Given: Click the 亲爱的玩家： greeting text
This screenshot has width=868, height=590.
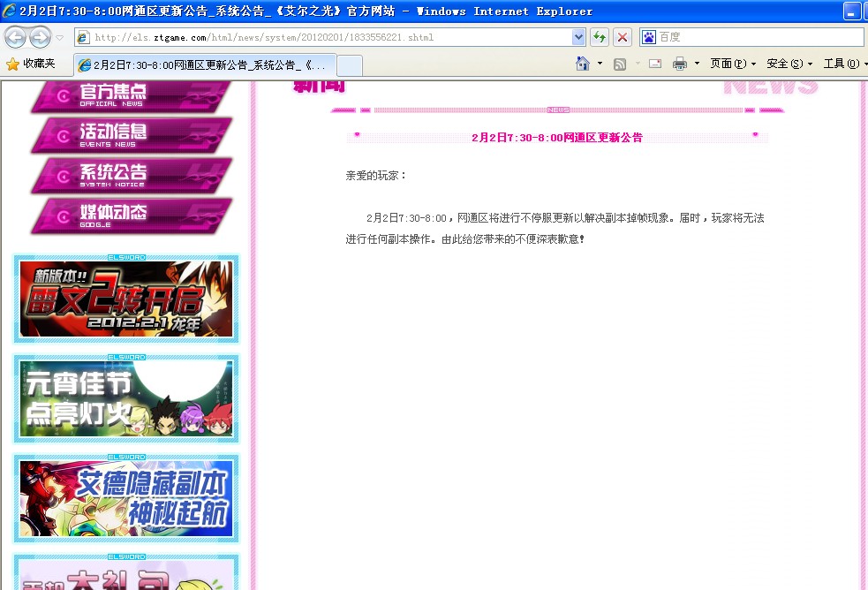Looking at the screenshot, I should [x=376, y=176].
